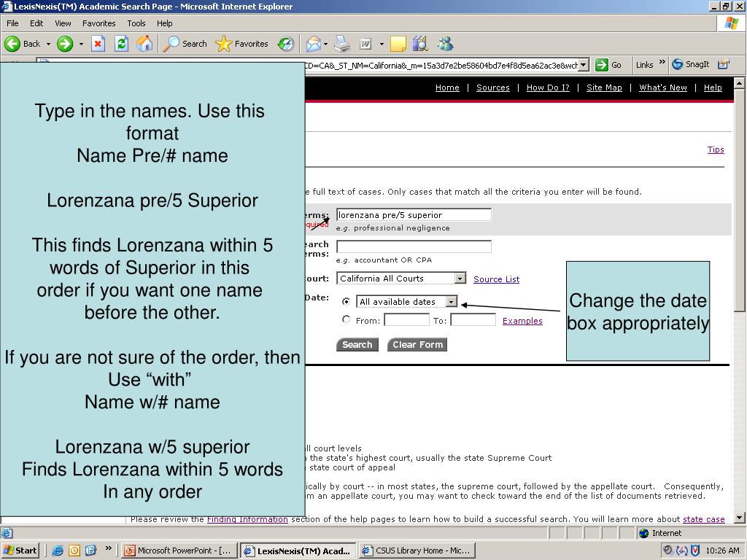Open the Forward button history dropdown arrow
The image size is (747, 560).
click(x=81, y=44)
